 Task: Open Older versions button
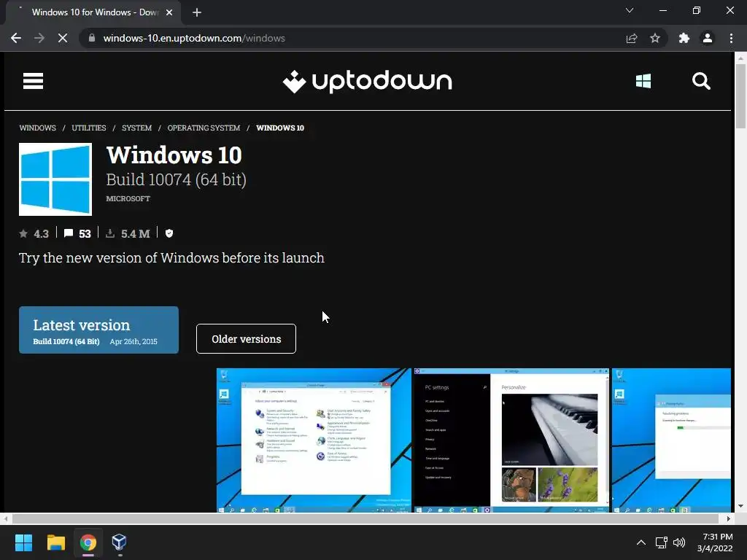point(246,339)
